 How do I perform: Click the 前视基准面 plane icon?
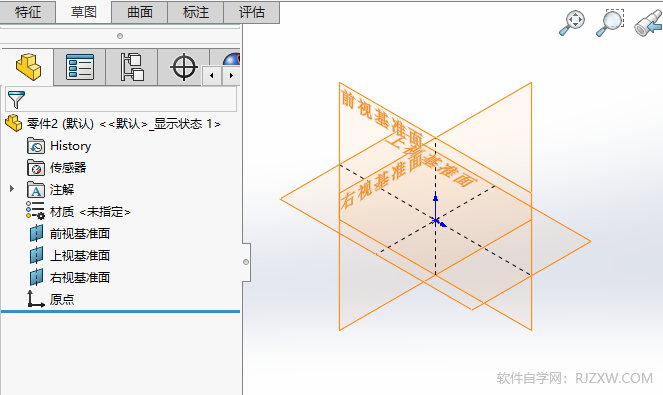coord(37,233)
